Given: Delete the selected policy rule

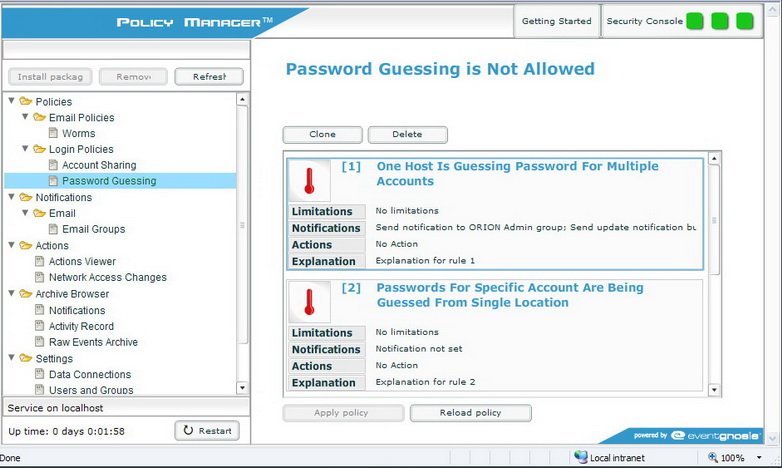Looking at the screenshot, I should (x=407, y=134).
